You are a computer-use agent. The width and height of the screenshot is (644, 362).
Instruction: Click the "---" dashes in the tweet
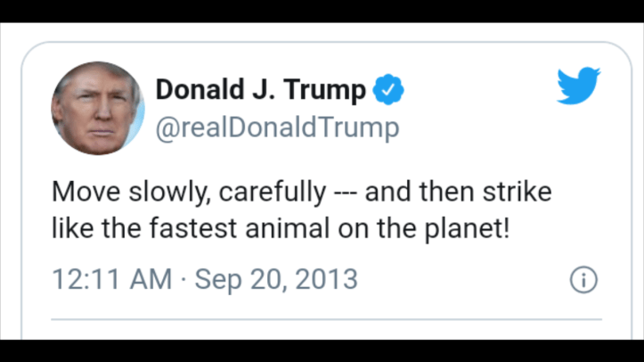346,192
